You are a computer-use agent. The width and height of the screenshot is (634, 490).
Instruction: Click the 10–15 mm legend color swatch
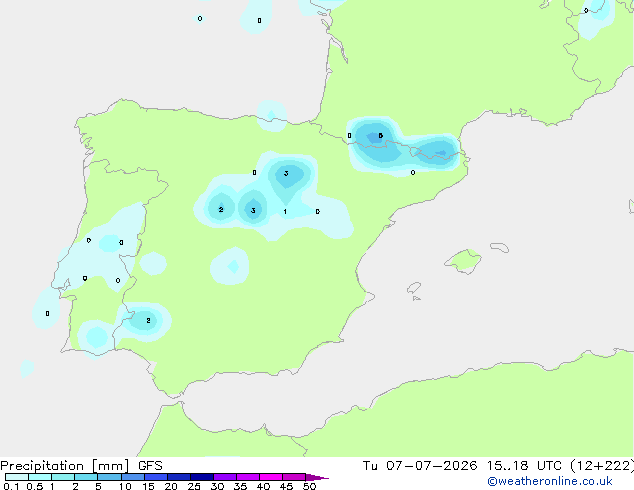tap(132, 477)
